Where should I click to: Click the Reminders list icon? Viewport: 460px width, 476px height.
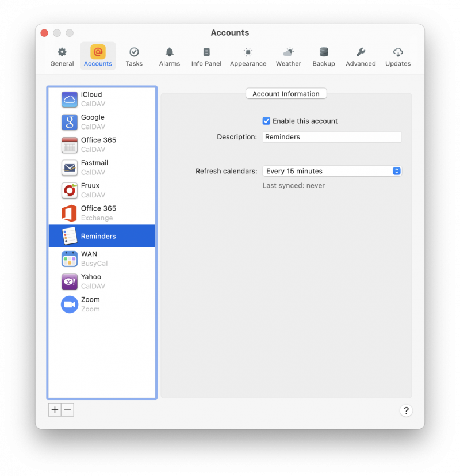tap(70, 236)
